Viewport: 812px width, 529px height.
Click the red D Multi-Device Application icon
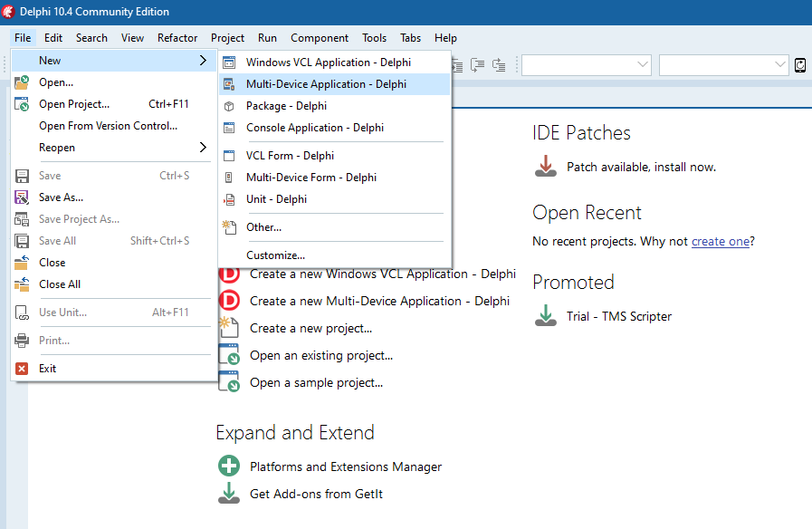pyautogui.click(x=229, y=301)
